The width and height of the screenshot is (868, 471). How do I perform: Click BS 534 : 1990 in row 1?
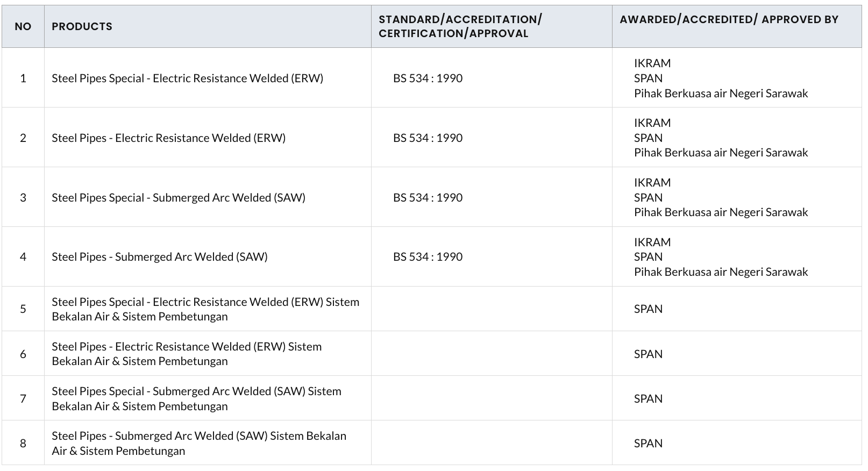pyautogui.click(x=428, y=78)
